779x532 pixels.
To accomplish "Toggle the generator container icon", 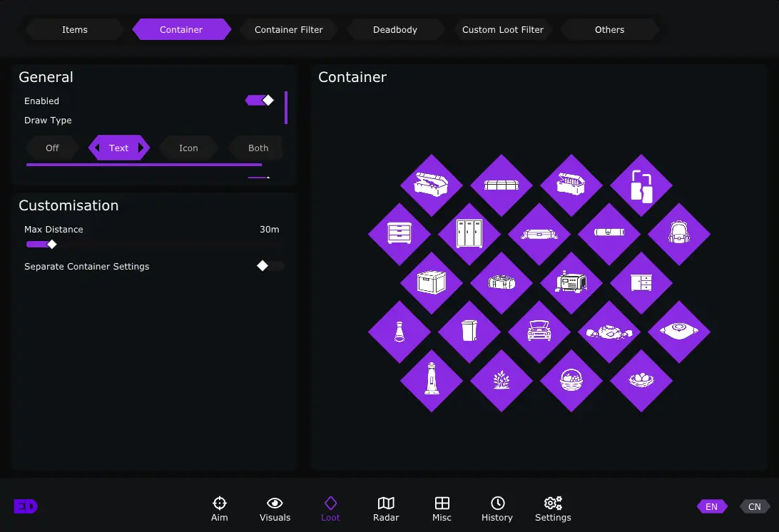I will (x=571, y=282).
